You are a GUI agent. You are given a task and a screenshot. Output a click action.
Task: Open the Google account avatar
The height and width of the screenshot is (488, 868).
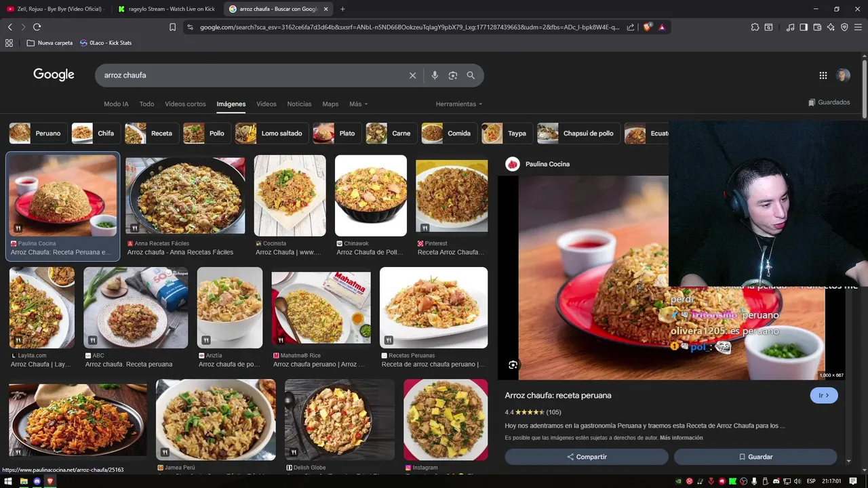pos(843,75)
